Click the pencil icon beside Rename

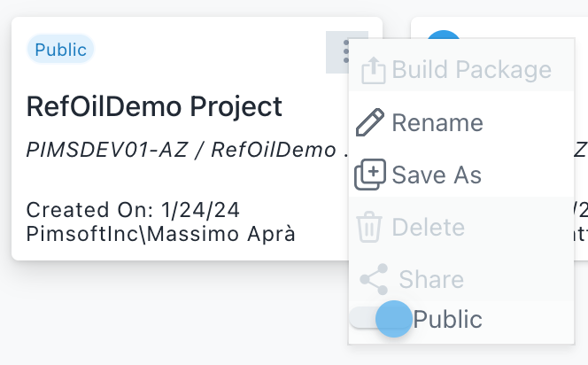[369, 123]
